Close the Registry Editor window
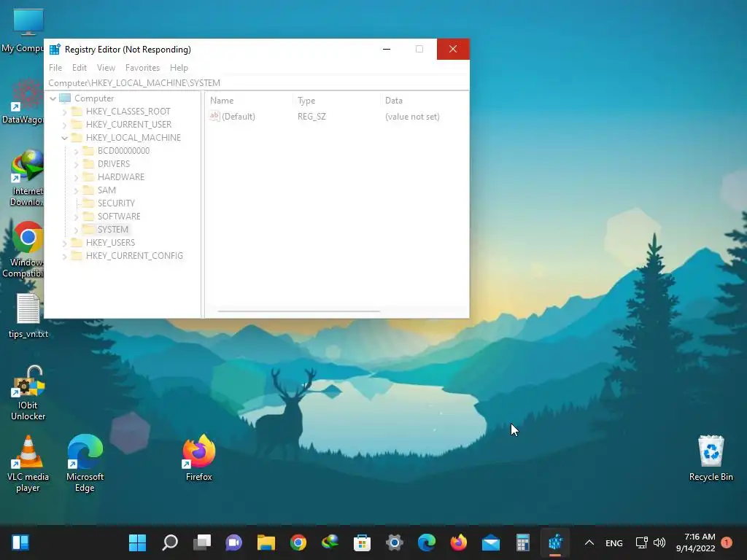 453,49
